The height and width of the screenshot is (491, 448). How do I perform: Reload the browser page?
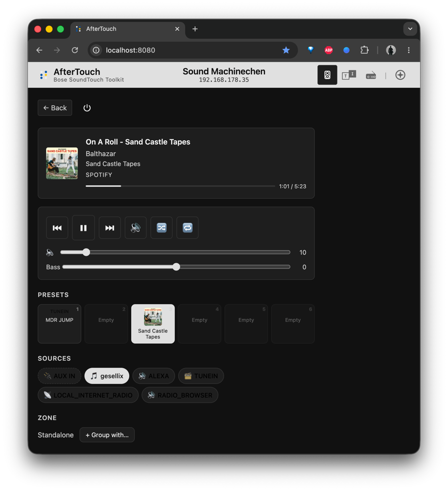click(75, 50)
